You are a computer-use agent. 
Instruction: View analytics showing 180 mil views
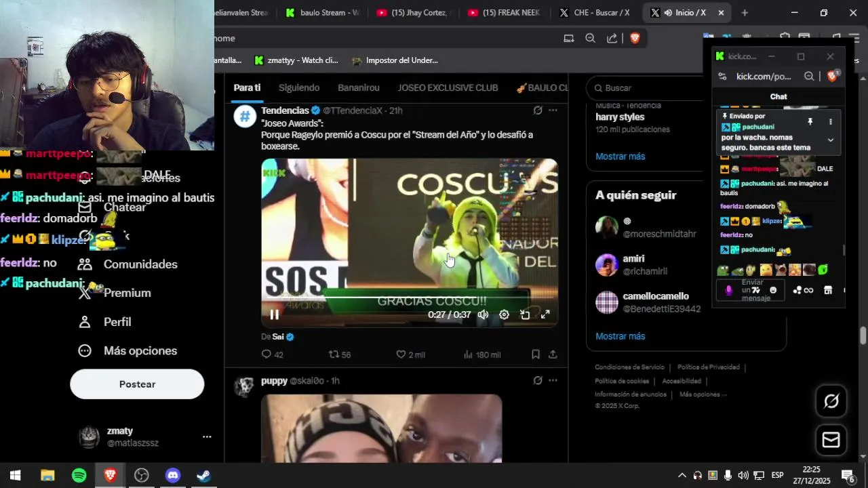tap(481, 354)
